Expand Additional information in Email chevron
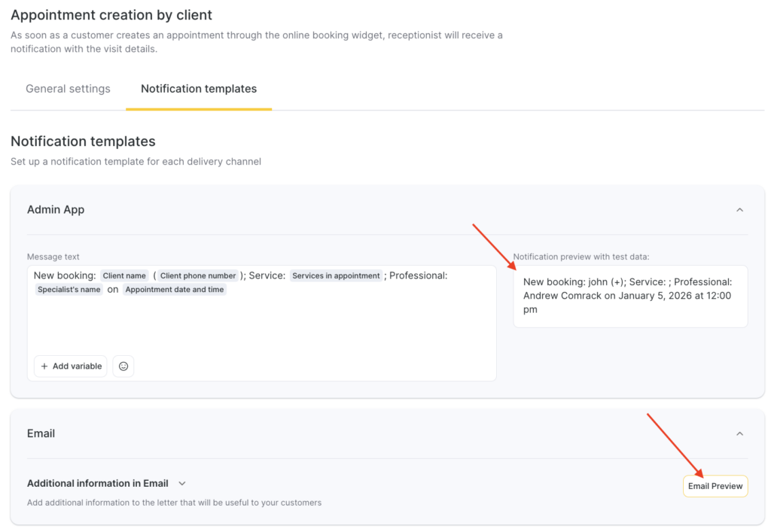771x532 pixels. coord(181,484)
